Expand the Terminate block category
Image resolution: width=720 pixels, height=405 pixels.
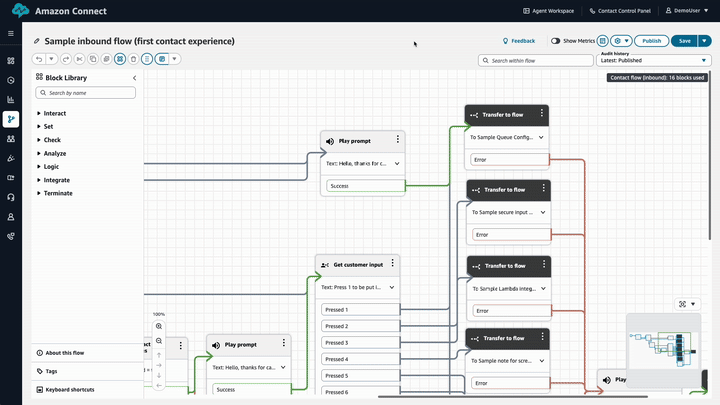point(39,193)
